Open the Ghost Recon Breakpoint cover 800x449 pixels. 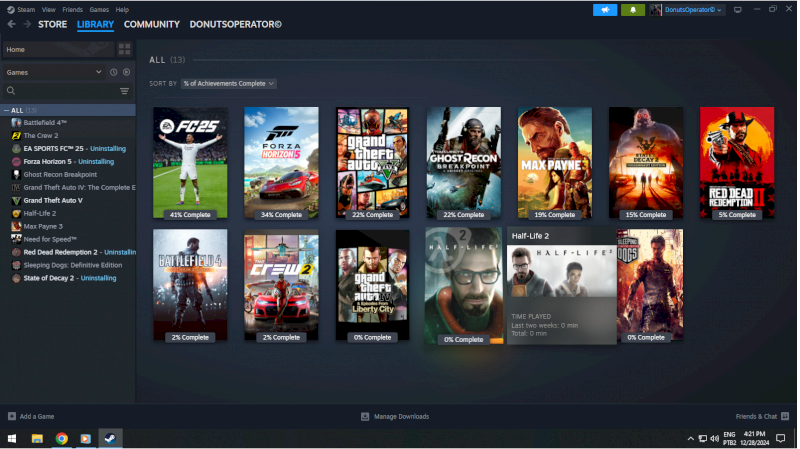tap(464, 162)
